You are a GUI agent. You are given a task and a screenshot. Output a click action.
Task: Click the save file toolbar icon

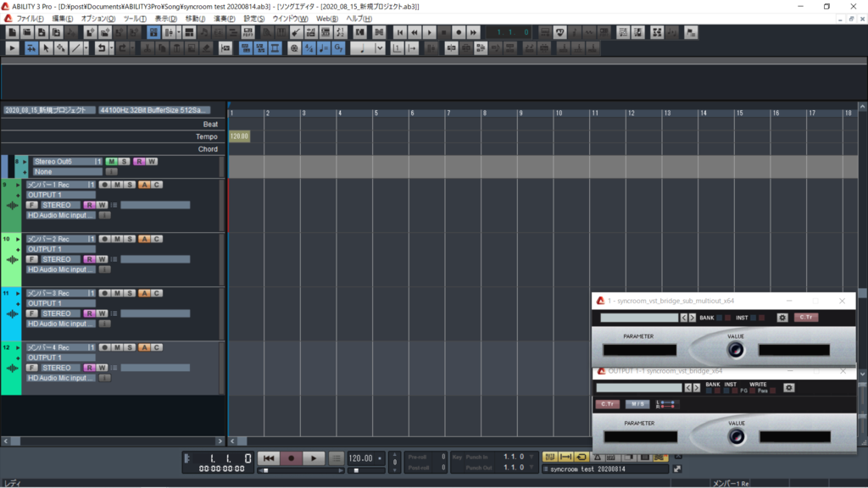click(42, 33)
